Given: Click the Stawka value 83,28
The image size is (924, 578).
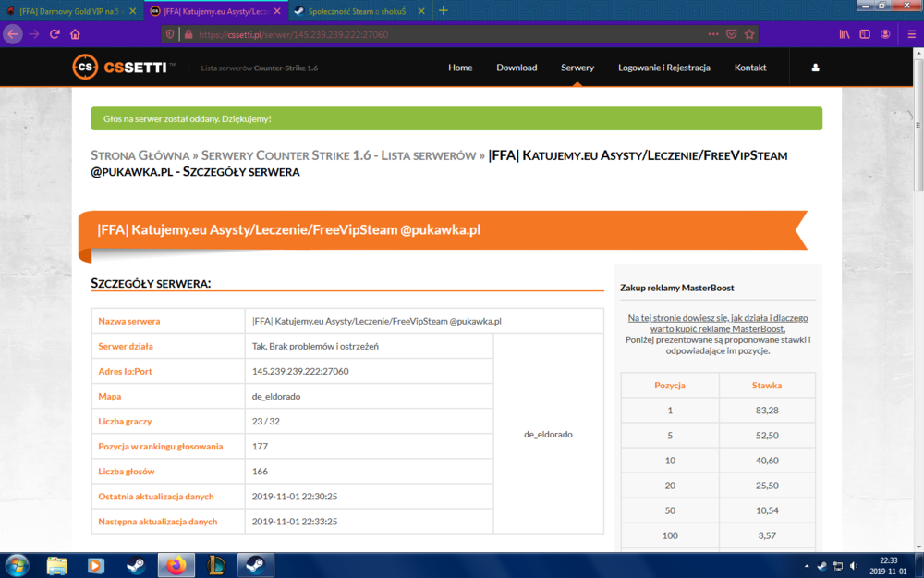Looking at the screenshot, I should pyautogui.click(x=767, y=411).
